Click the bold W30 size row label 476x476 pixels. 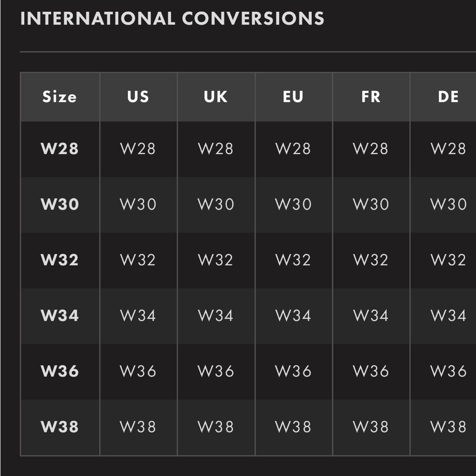[60, 204]
